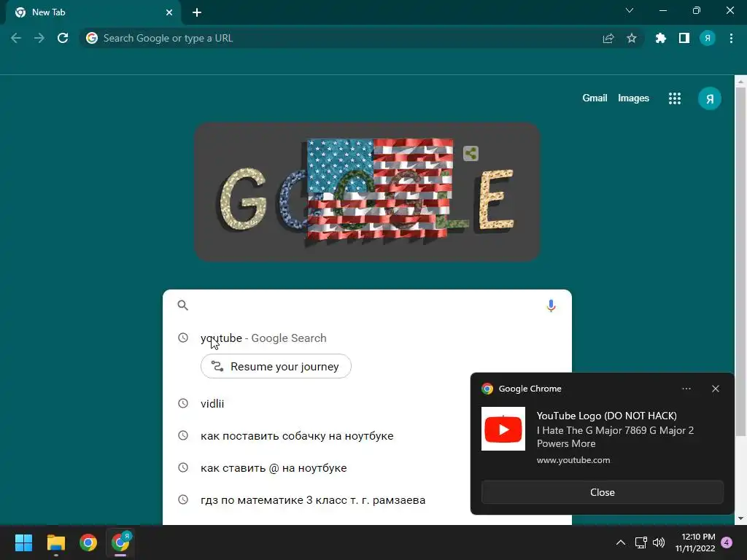Open the Google account avatar on page
Screen dimensions: 747x560
(710, 98)
